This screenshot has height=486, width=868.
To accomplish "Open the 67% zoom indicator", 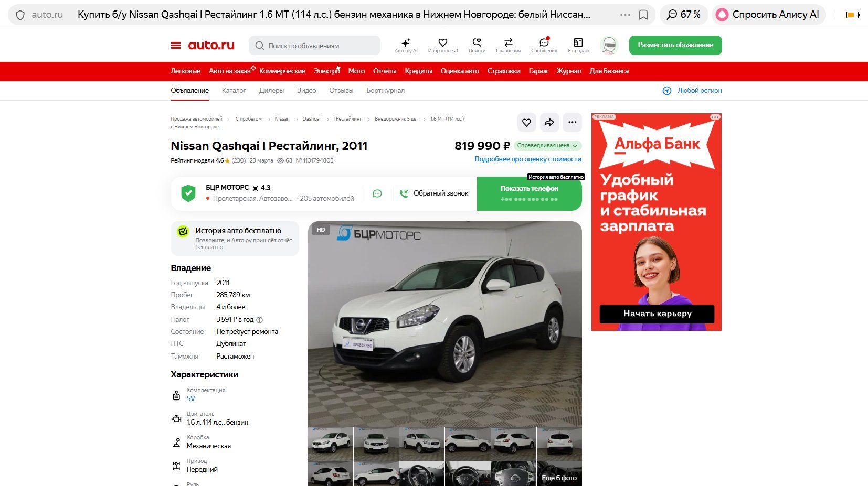I will coord(684,15).
